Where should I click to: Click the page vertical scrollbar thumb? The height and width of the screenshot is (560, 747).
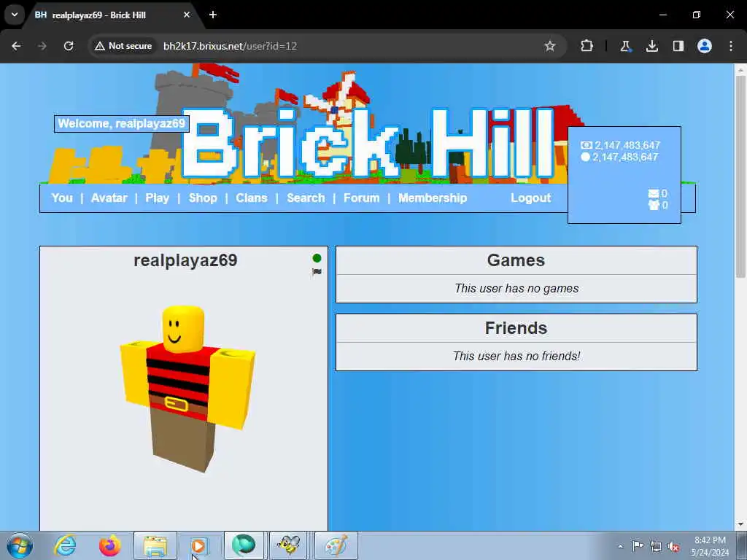click(740, 176)
